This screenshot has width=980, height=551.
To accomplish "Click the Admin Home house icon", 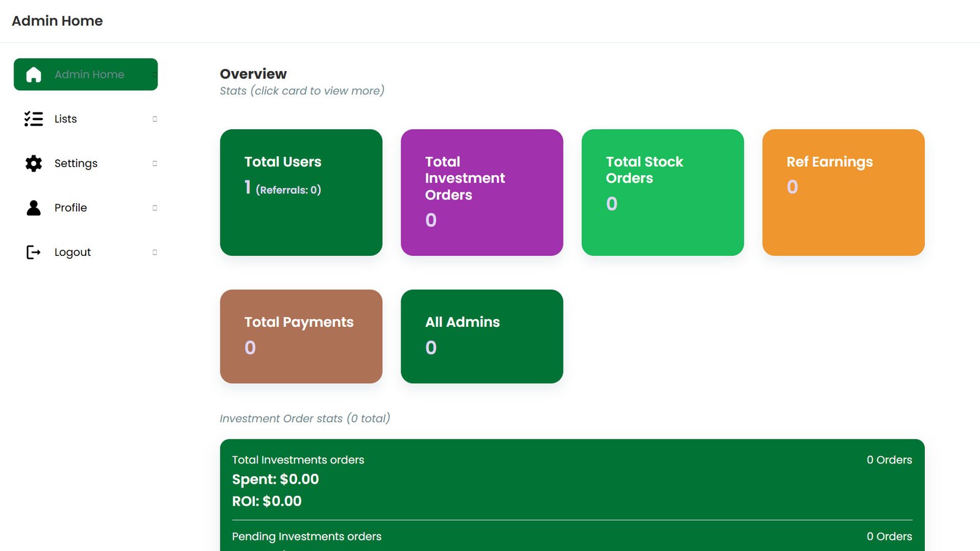I will click(34, 75).
